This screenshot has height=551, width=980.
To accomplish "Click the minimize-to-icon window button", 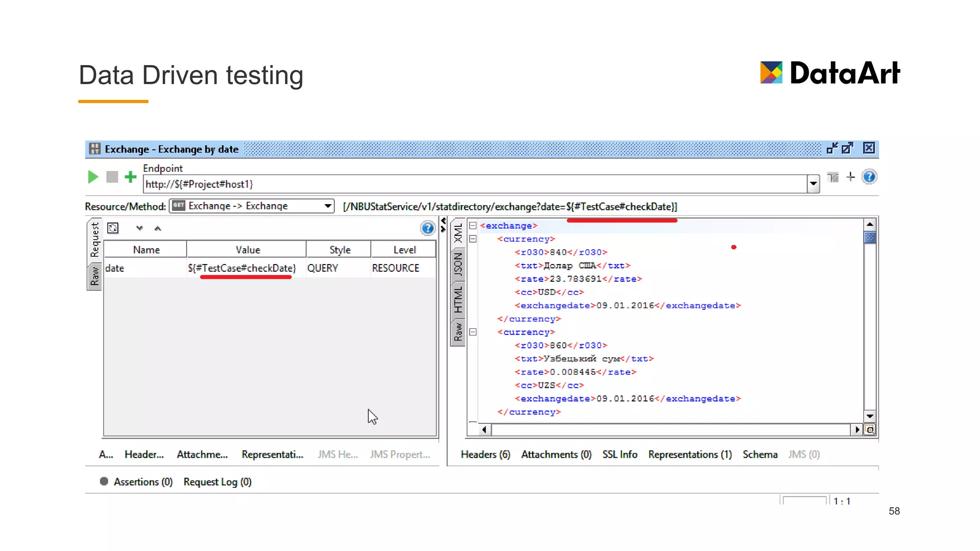I will [832, 148].
